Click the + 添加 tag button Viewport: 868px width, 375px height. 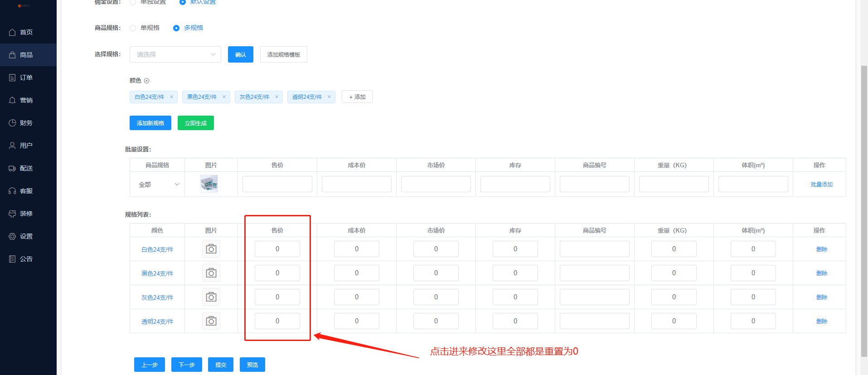(357, 97)
